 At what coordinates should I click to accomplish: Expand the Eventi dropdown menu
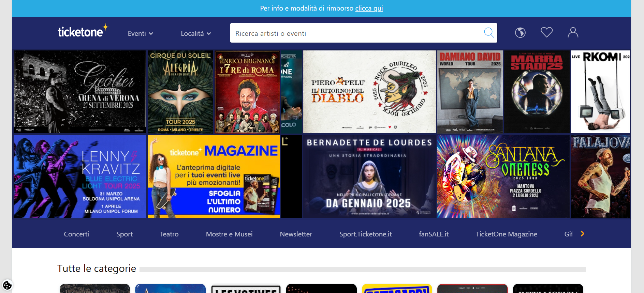click(140, 33)
